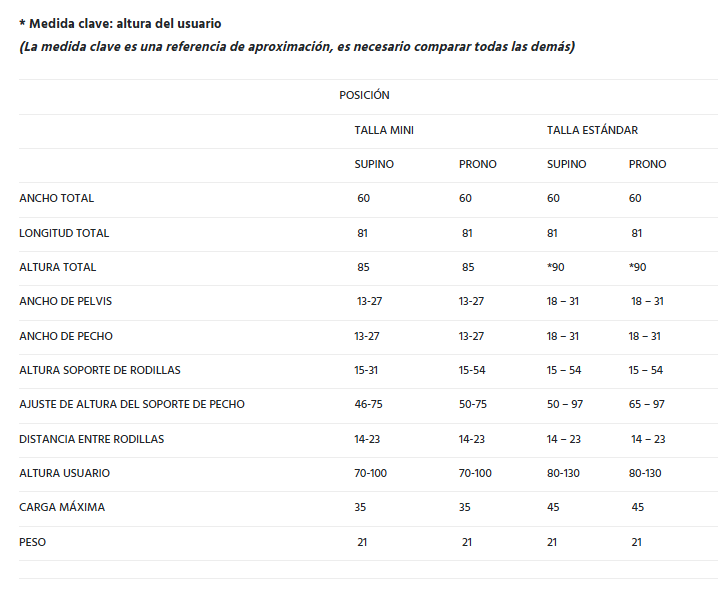Click the 15-31 value cell
Screen dimensions: 724x590
[368, 370]
